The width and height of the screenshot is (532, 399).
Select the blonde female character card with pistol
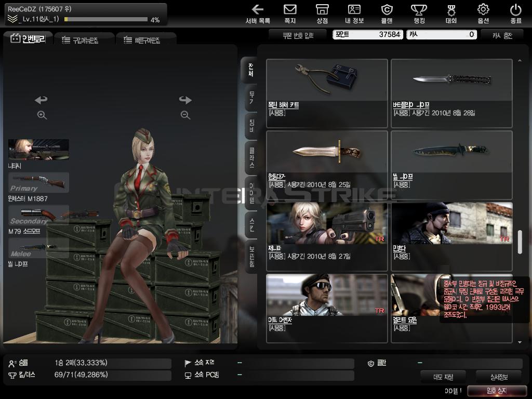[x=327, y=236]
